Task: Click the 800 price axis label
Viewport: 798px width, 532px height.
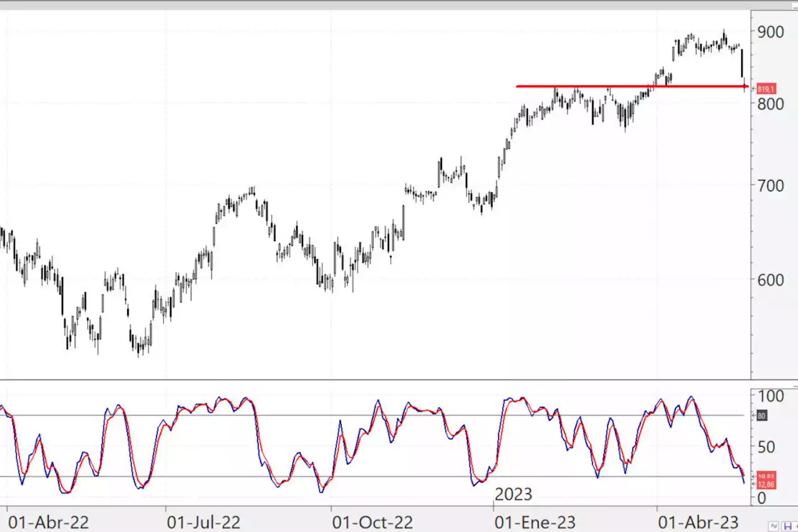Action: click(771, 103)
